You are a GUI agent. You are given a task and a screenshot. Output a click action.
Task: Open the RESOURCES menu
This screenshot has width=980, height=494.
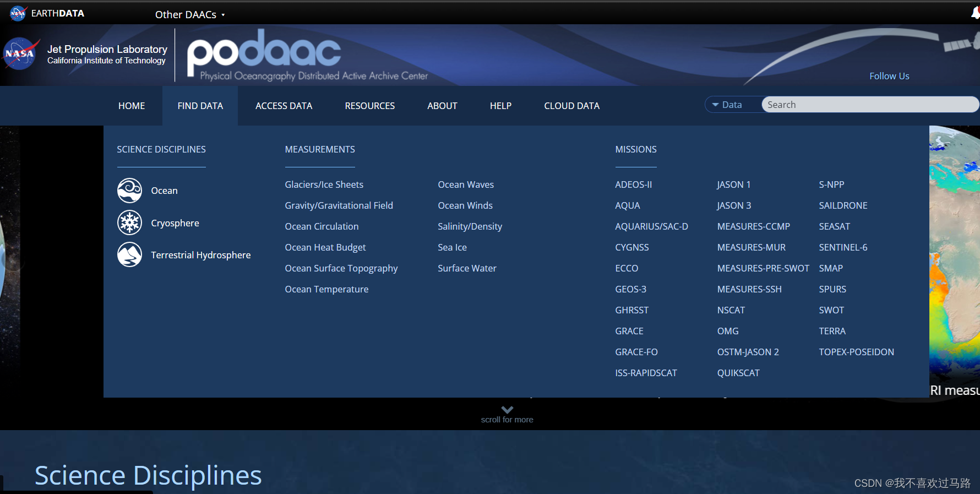(x=370, y=106)
